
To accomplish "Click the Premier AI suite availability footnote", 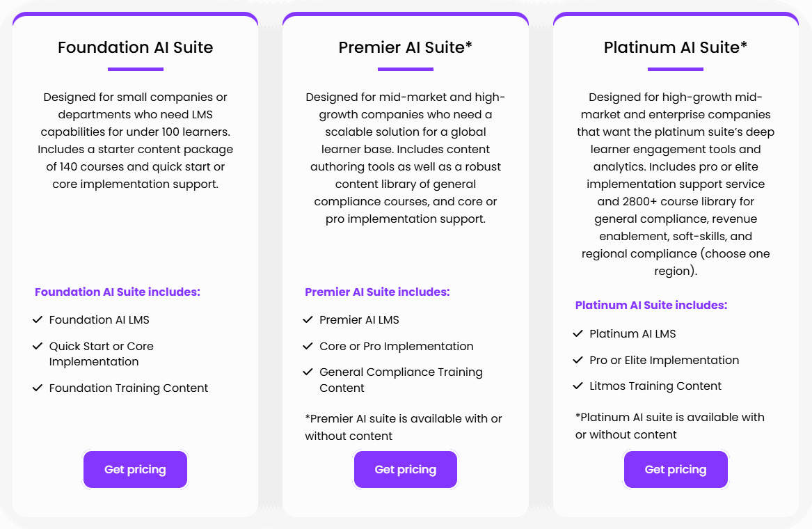I will coord(404,427).
